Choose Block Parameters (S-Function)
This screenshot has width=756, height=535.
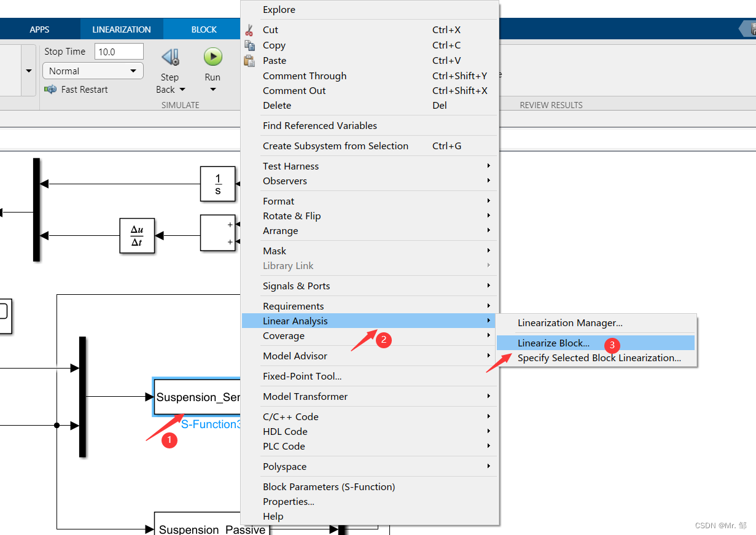(370, 486)
